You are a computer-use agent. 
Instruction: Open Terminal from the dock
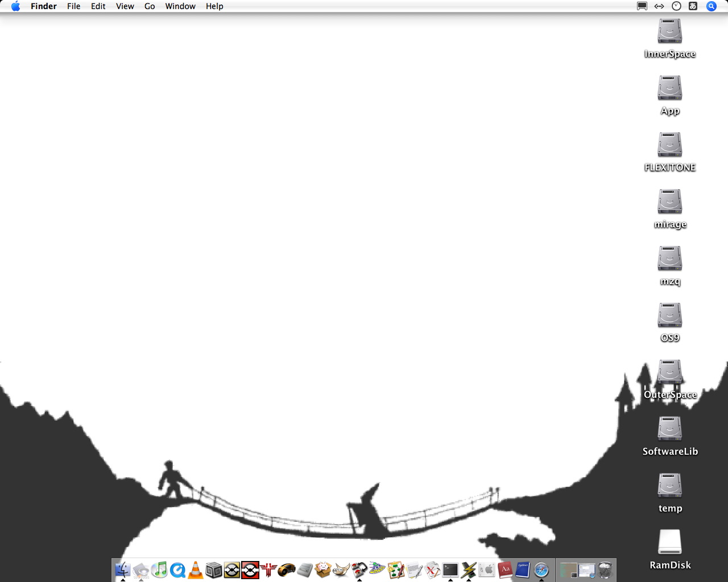pos(450,569)
